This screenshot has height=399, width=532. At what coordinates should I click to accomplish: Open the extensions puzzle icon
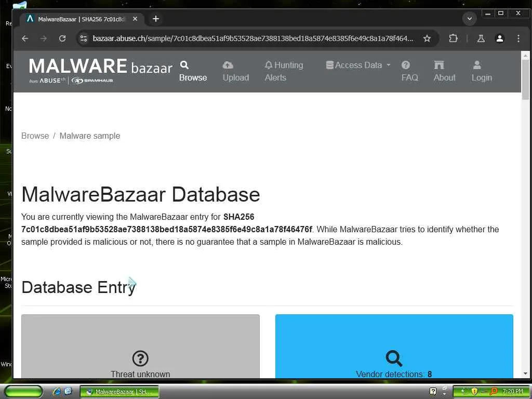tap(453, 38)
